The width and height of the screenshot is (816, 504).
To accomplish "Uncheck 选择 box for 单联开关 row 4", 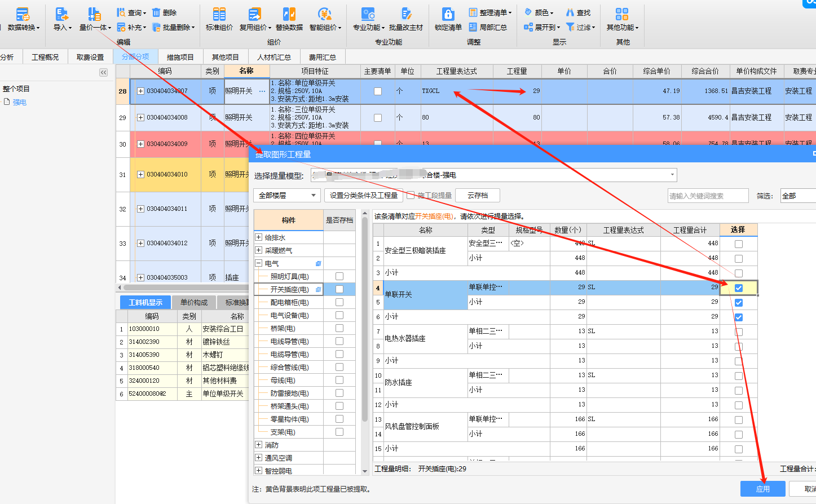I will [739, 288].
